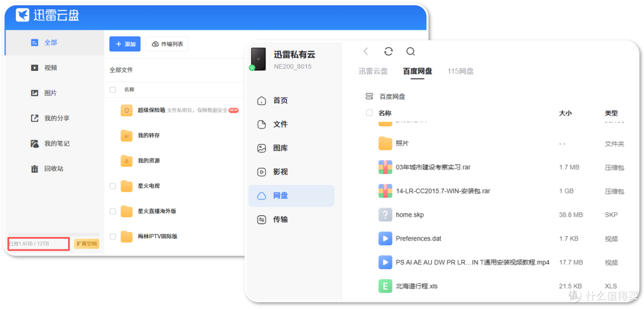Click device name NE200_8015

pyautogui.click(x=292, y=67)
